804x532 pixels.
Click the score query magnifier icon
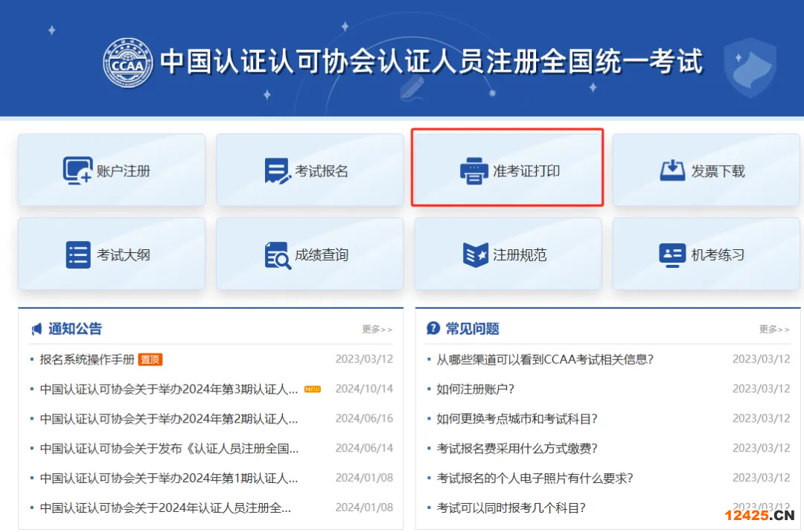point(278,255)
